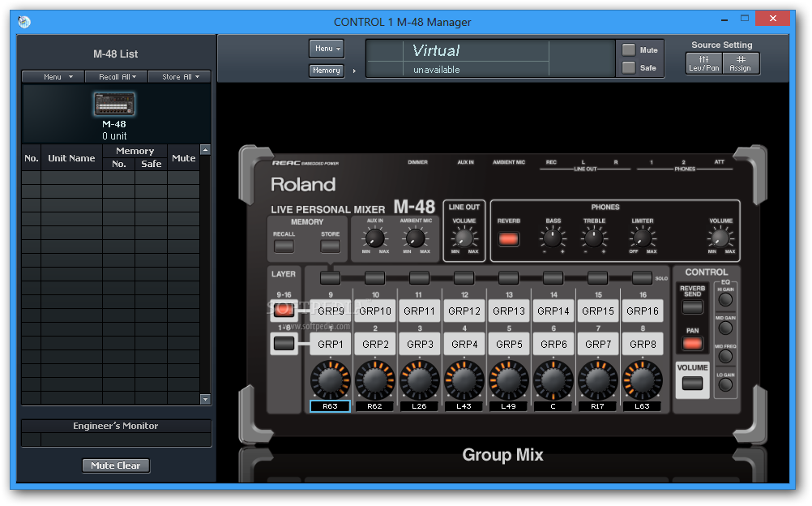Minimize the M-48 Manager window

click(x=724, y=19)
